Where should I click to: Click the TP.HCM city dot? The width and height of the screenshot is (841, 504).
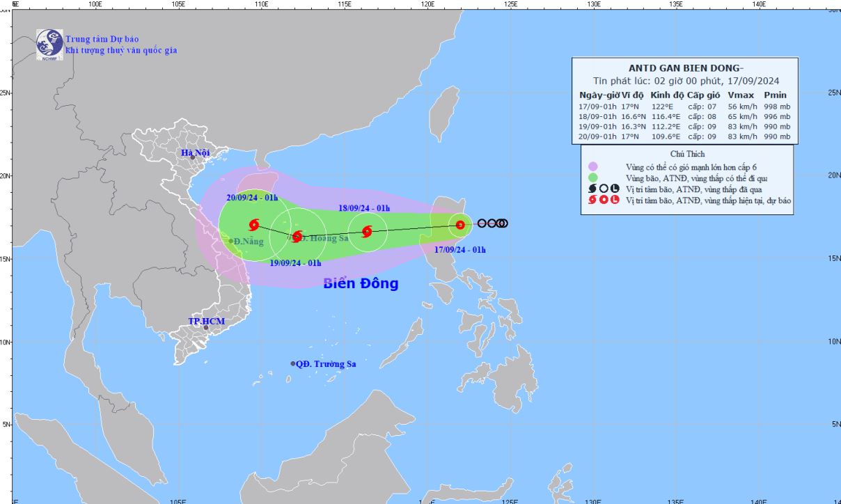tap(206, 327)
